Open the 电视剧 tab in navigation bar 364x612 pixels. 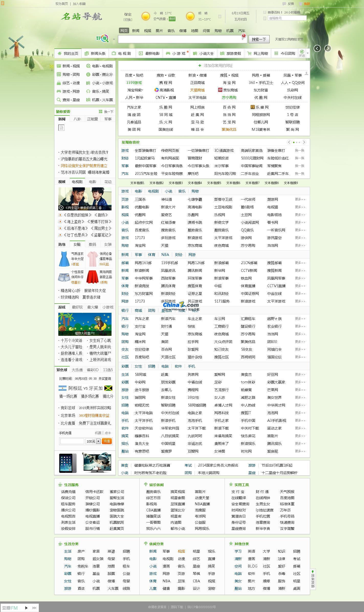point(122,53)
